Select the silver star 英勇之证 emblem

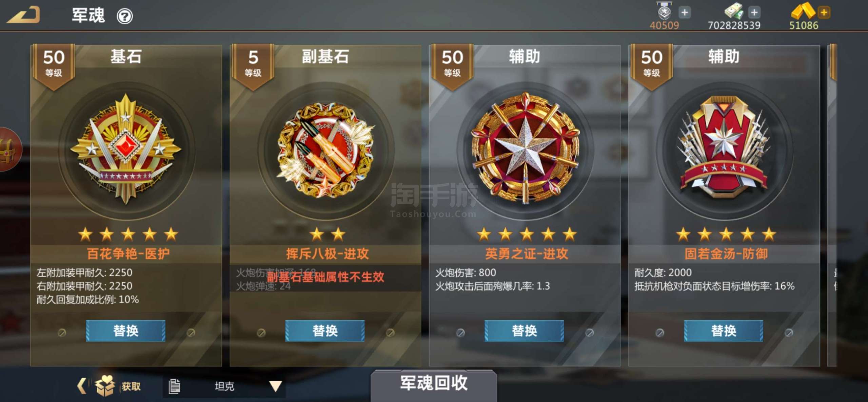(525, 148)
